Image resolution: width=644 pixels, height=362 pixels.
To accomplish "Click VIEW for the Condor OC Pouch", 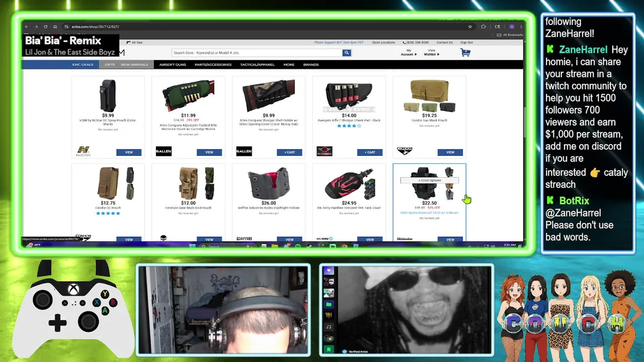I will (x=129, y=239).
